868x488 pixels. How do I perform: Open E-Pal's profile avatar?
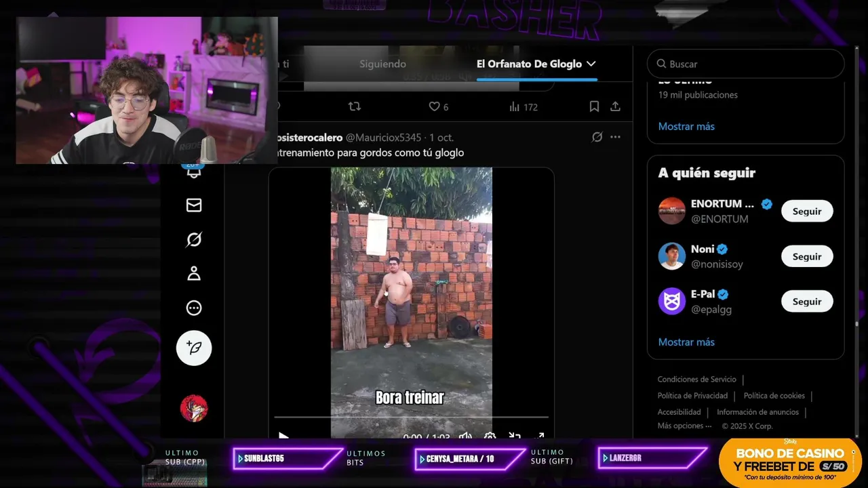[x=672, y=302]
